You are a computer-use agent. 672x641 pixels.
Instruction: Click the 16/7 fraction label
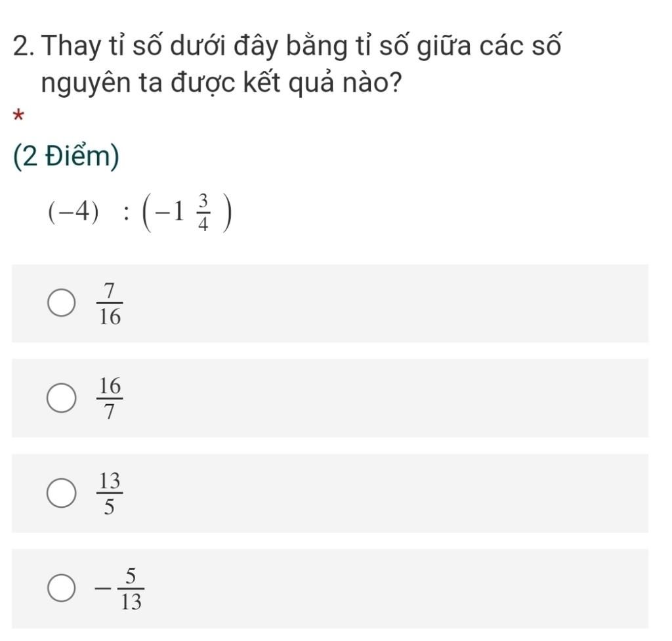(110, 398)
